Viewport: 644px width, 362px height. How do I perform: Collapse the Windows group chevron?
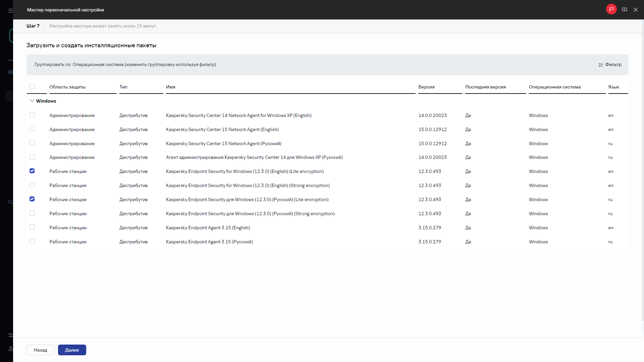pyautogui.click(x=32, y=101)
